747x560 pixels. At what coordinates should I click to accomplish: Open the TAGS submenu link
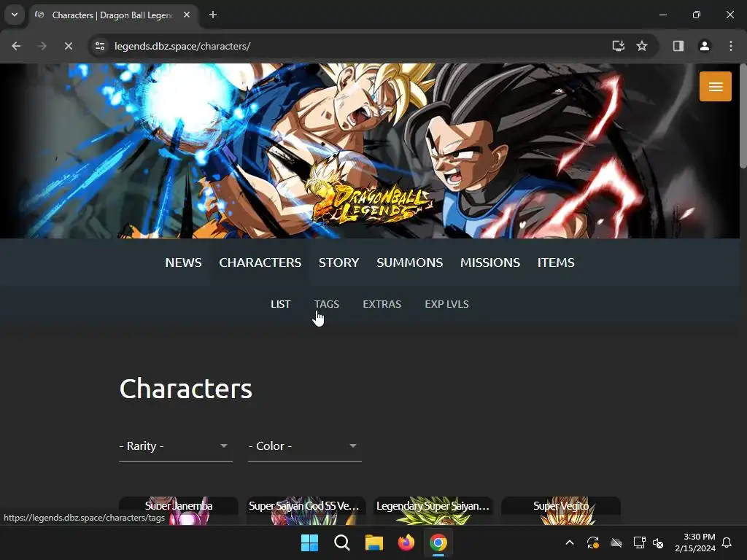(326, 304)
